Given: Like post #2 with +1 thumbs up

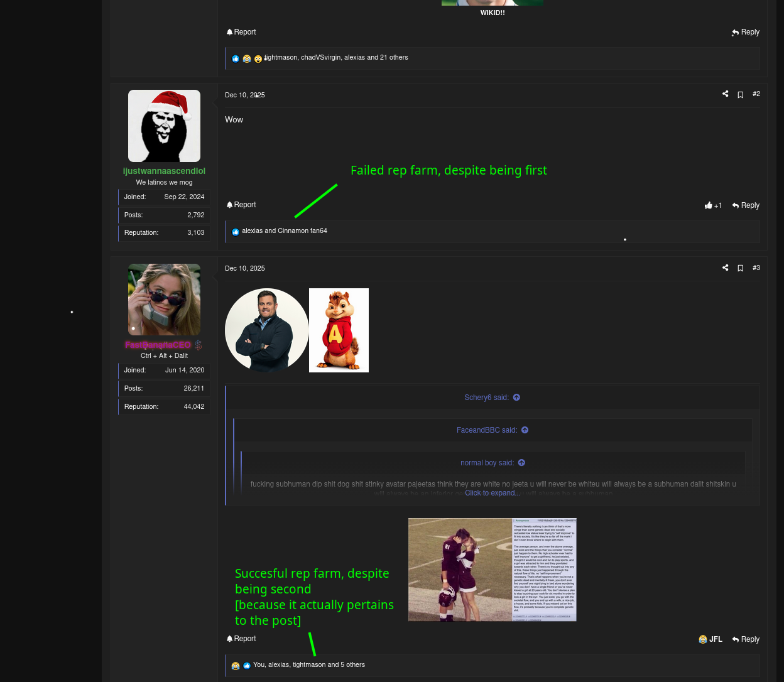Looking at the screenshot, I should click(x=713, y=205).
